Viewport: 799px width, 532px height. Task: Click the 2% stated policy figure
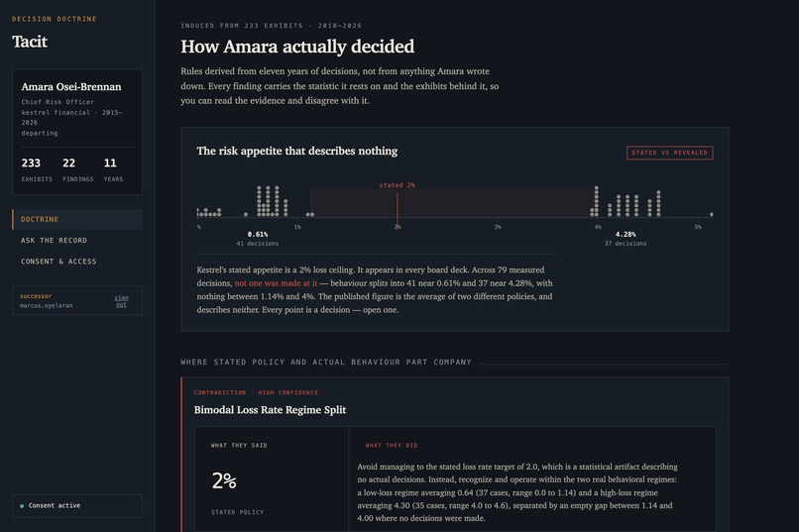click(224, 480)
